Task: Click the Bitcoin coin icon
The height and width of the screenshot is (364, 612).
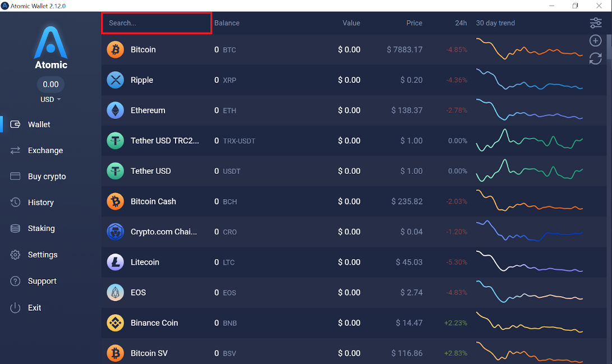Action: click(115, 49)
